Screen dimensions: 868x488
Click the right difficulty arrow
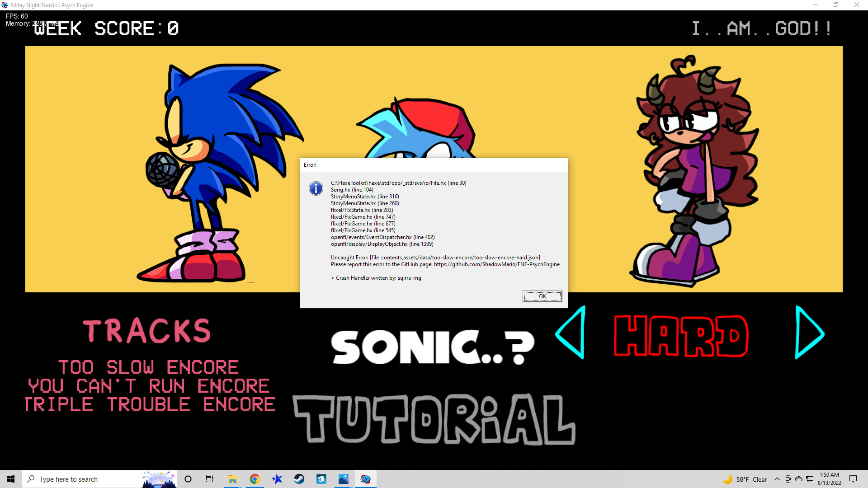(809, 333)
